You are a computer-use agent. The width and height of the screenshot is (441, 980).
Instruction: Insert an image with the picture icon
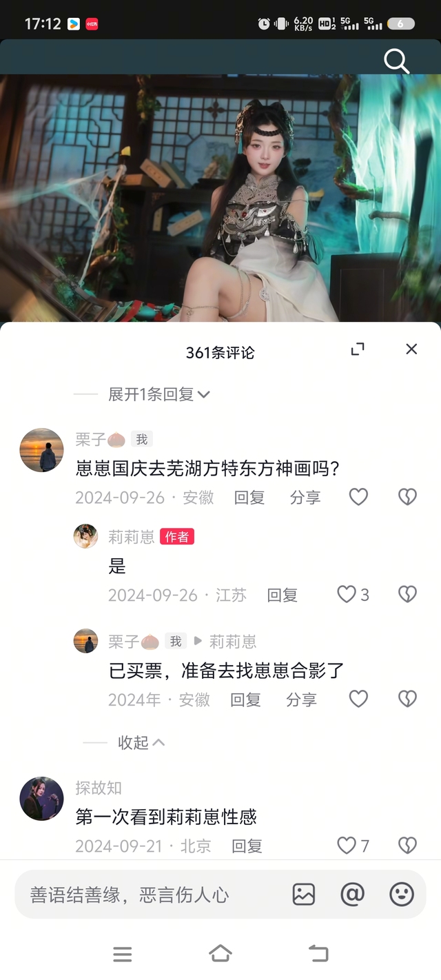(303, 895)
